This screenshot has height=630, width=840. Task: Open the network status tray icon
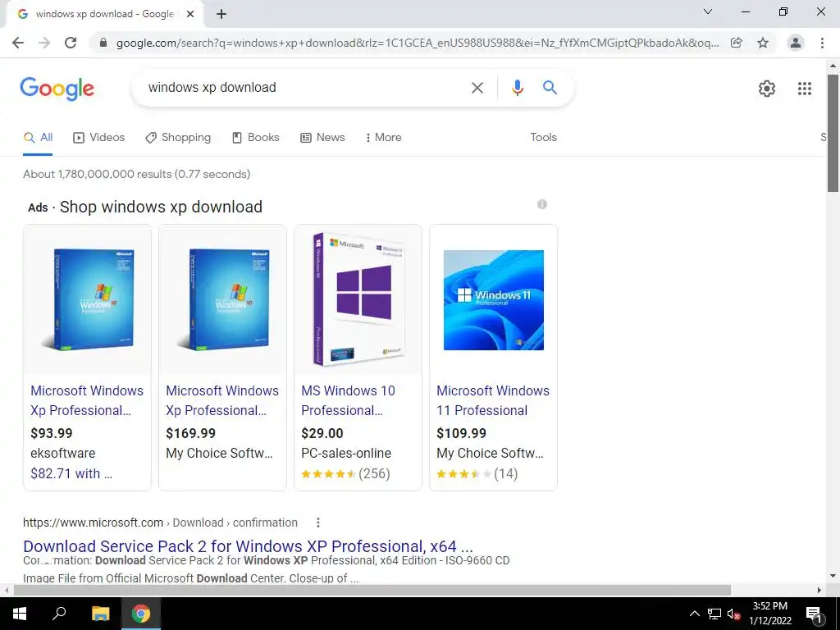pyautogui.click(x=714, y=614)
